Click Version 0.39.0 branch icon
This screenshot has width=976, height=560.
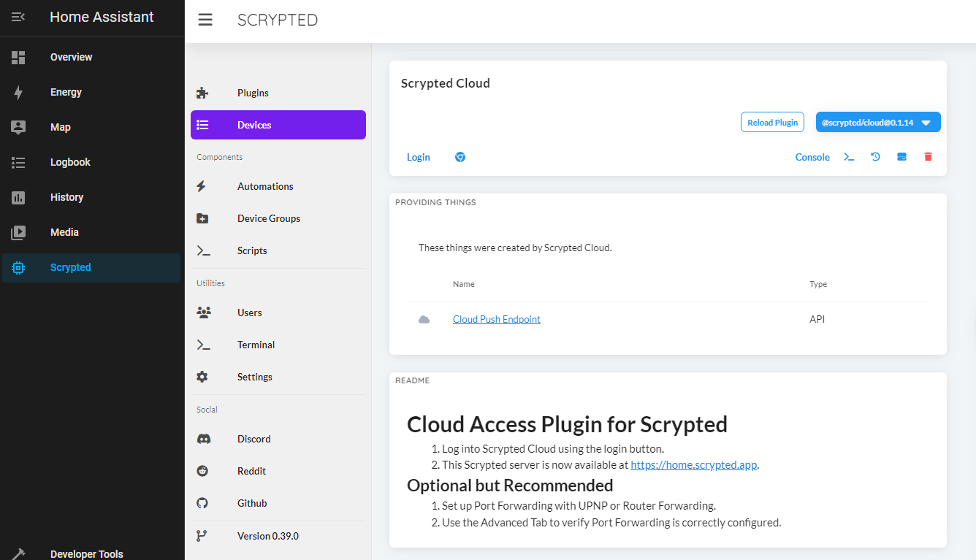click(202, 536)
